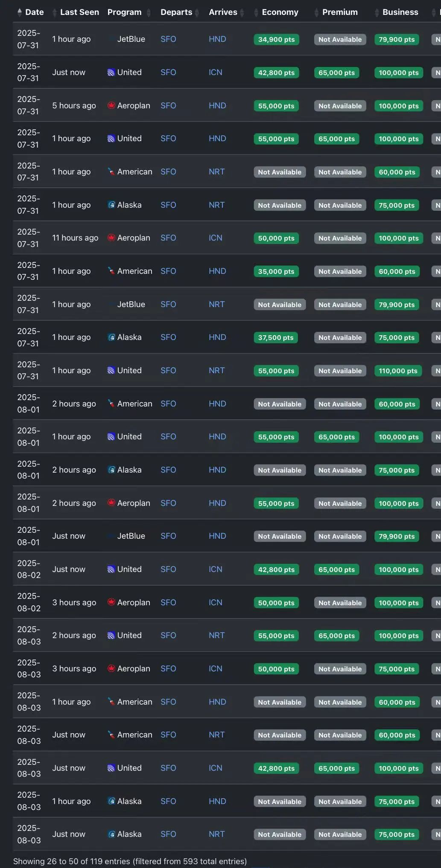The image size is (441, 868).
Task: Click the American logo in the 2025-07-31 NRT row
Action: [x=111, y=172]
